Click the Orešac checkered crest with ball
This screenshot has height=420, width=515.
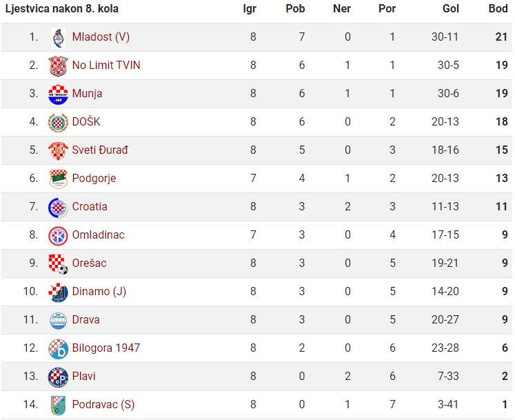[58, 264]
